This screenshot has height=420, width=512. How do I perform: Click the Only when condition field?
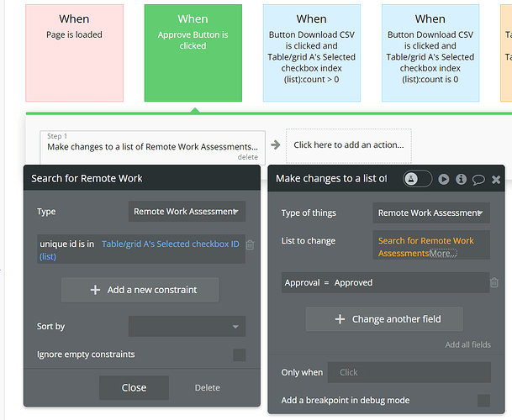[x=409, y=372]
